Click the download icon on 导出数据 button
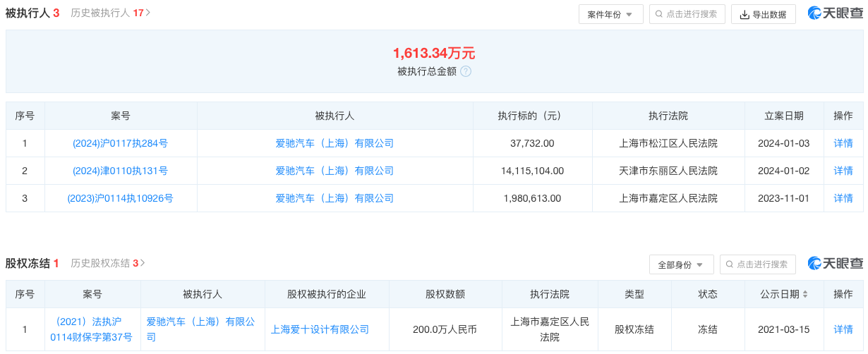 tap(745, 14)
